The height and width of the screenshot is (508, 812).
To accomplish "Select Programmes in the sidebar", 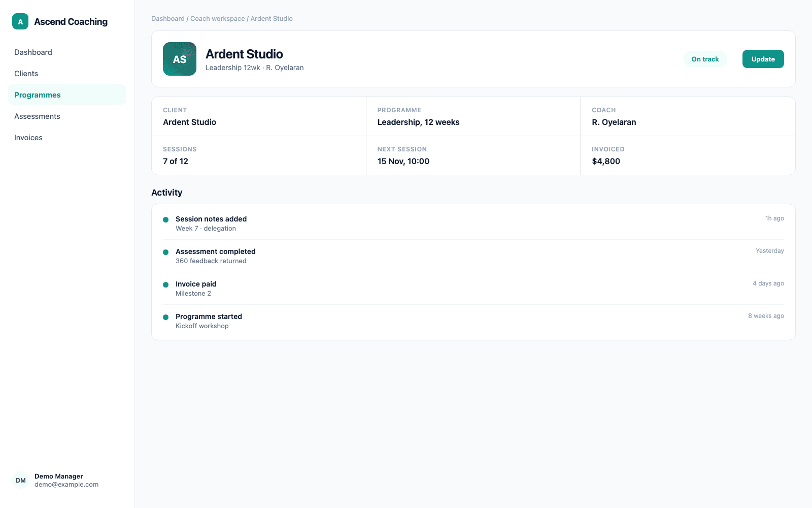I will pos(67,95).
